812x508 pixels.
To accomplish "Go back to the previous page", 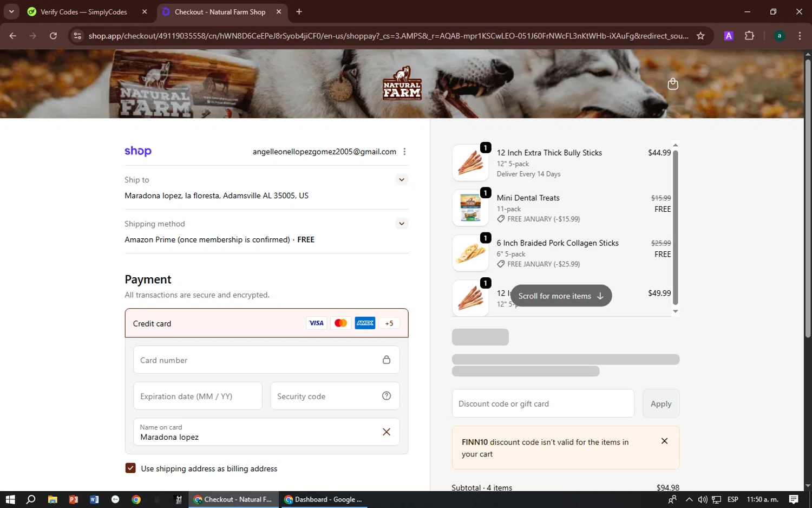I will (13, 36).
